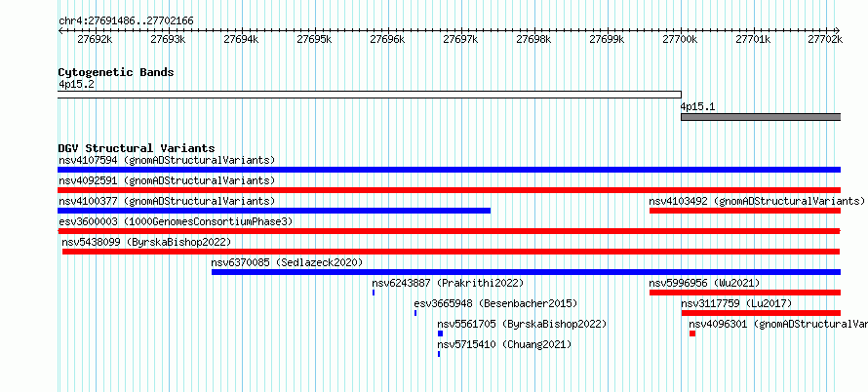This screenshot has height=392, width=868.
Task: Open the nsv5561705 (ByrskaBishop2022) label
Action: [522, 325]
